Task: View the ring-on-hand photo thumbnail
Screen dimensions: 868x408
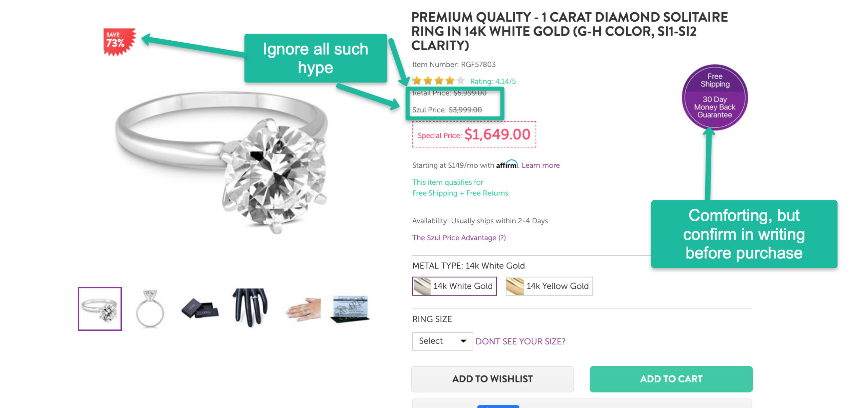Action: coord(303,309)
